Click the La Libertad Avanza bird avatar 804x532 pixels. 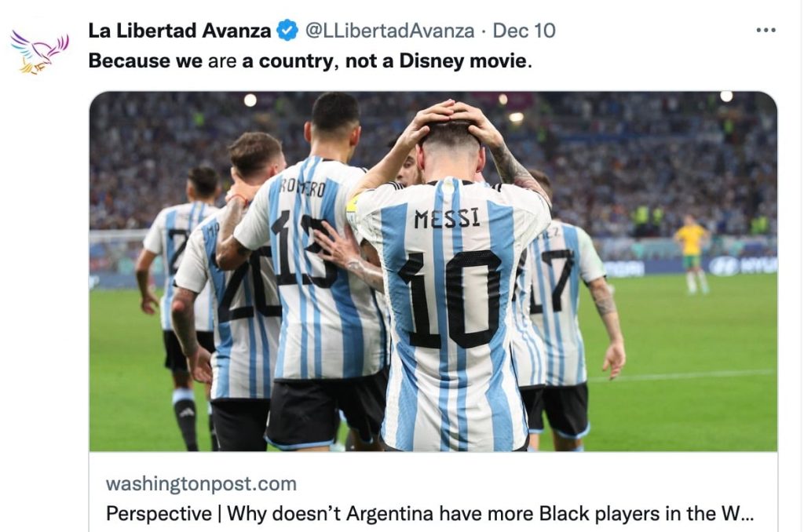(39, 52)
